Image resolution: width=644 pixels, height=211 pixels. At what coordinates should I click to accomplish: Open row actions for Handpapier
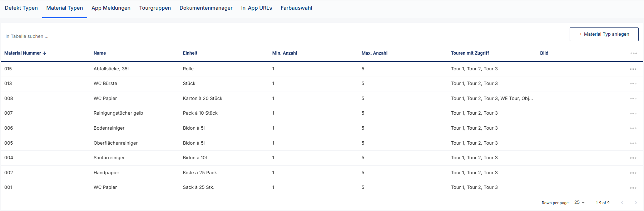pos(633,173)
